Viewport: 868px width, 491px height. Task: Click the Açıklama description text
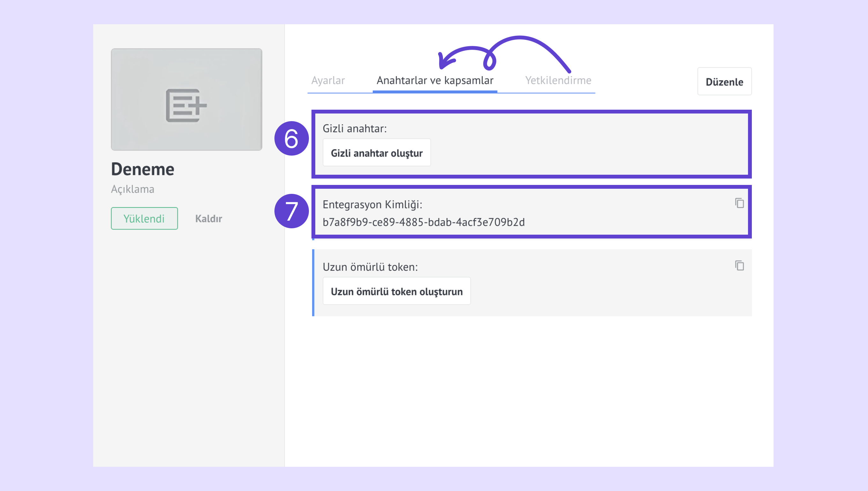coord(132,189)
